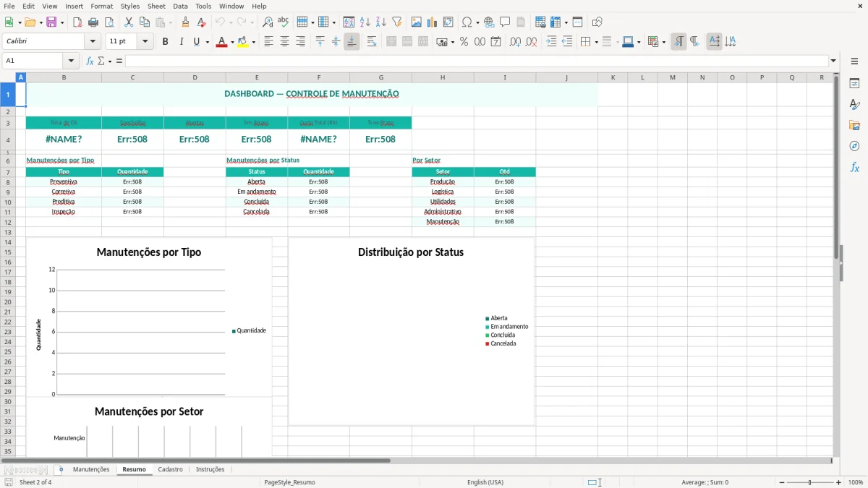Open the font name dropdown

(x=93, y=42)
